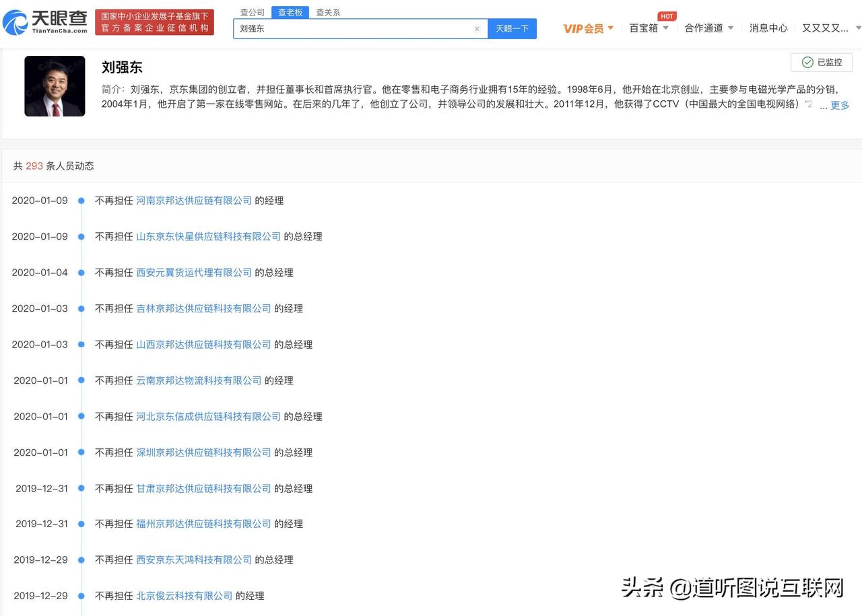The height and width of the screenshot is (616, 862).
Task: Click the 共 293 条人员动态 count text
Action: [54, 166]
